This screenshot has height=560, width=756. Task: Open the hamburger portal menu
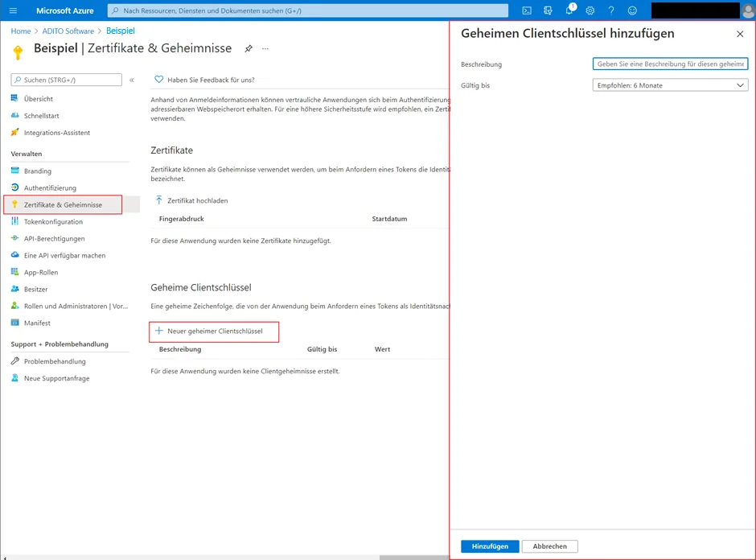[13, 10]
